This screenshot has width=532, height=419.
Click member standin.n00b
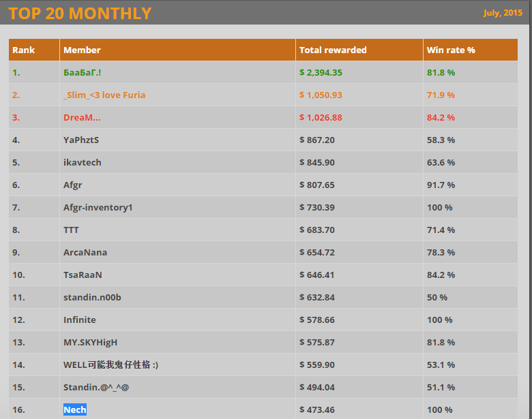[92, 297]
